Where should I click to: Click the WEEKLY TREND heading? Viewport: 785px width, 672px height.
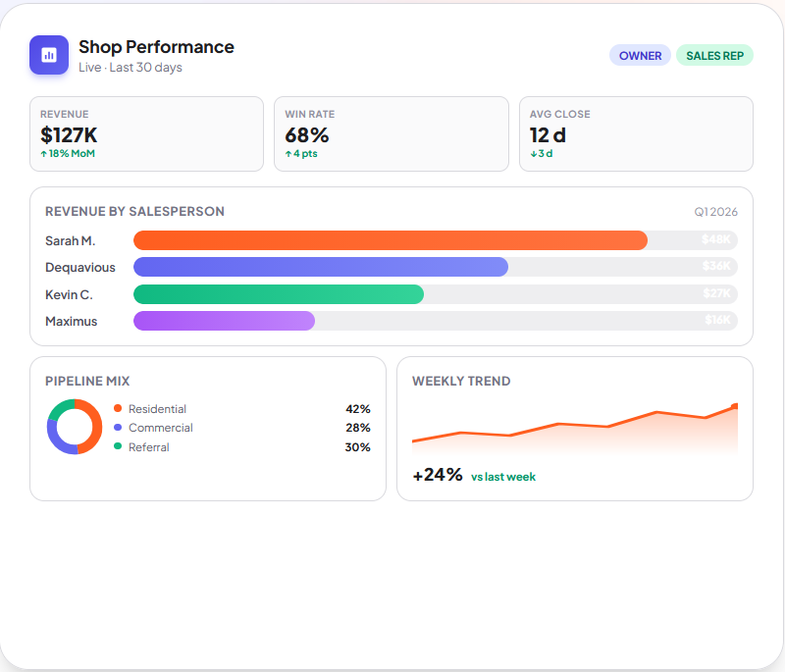(x=461, y=382)
